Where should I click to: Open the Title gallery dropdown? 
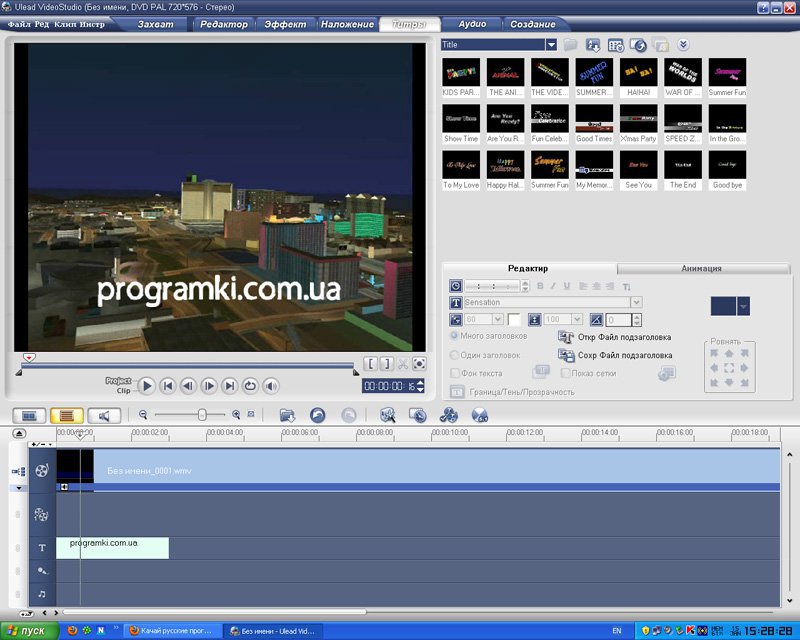point(551,45)
